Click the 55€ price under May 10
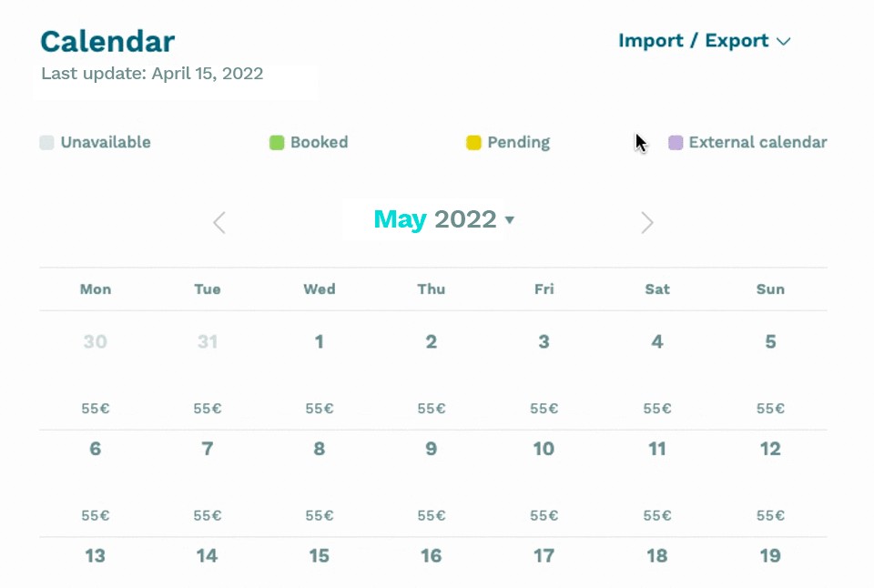Image resolution: width=874 pixels, height=588 pixels. tap(544, 515)
